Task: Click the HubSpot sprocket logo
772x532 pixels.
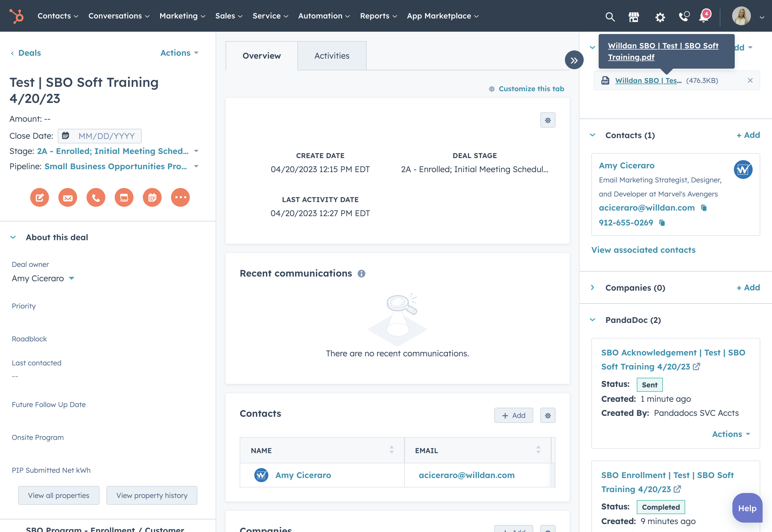Action: pyautogui.click(x=16, y=16)
